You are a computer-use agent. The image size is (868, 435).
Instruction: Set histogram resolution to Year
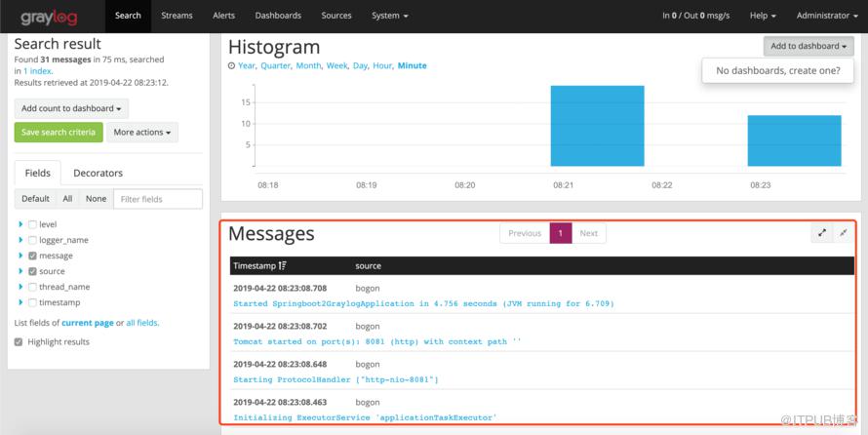247,65
